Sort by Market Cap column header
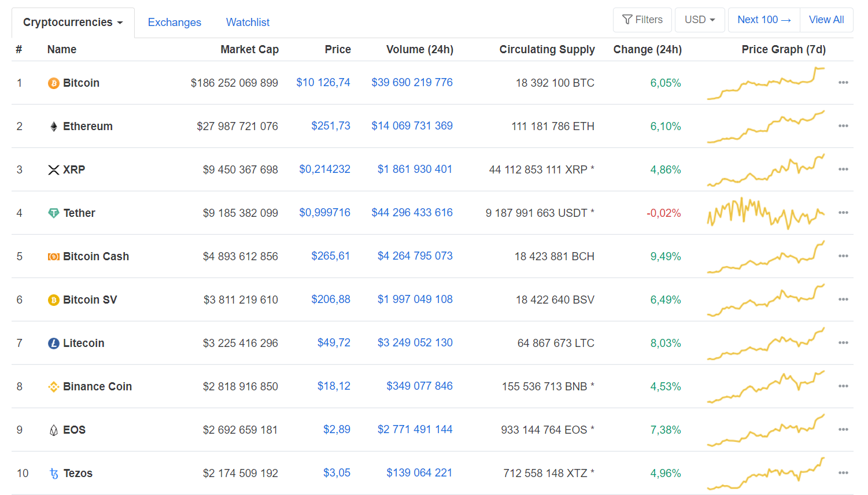 250,50
